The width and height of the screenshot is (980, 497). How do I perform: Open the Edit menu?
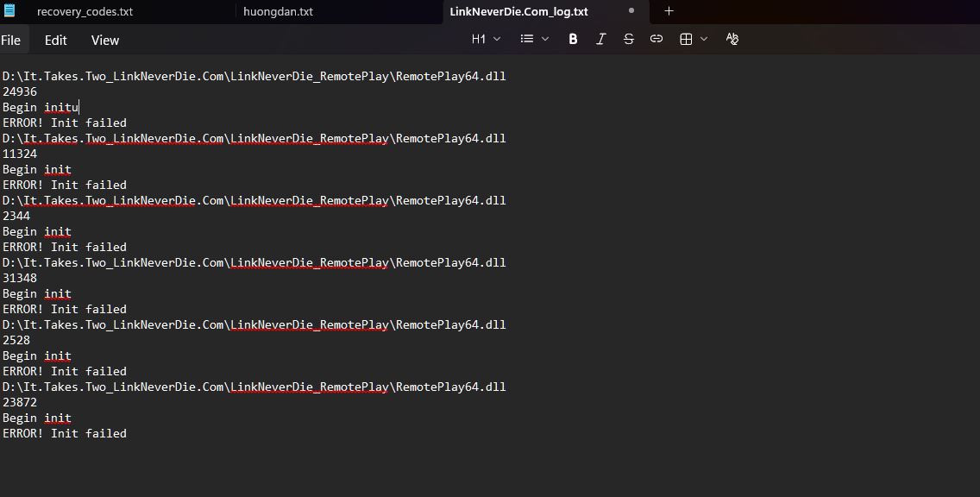tap(55, 40)
